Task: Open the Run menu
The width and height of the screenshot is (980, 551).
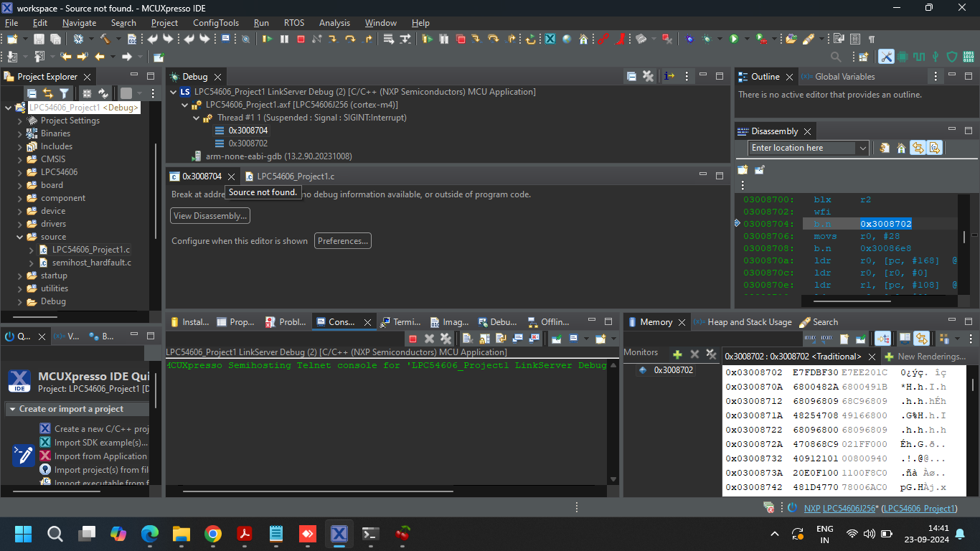Action: [x=261, y=22]
